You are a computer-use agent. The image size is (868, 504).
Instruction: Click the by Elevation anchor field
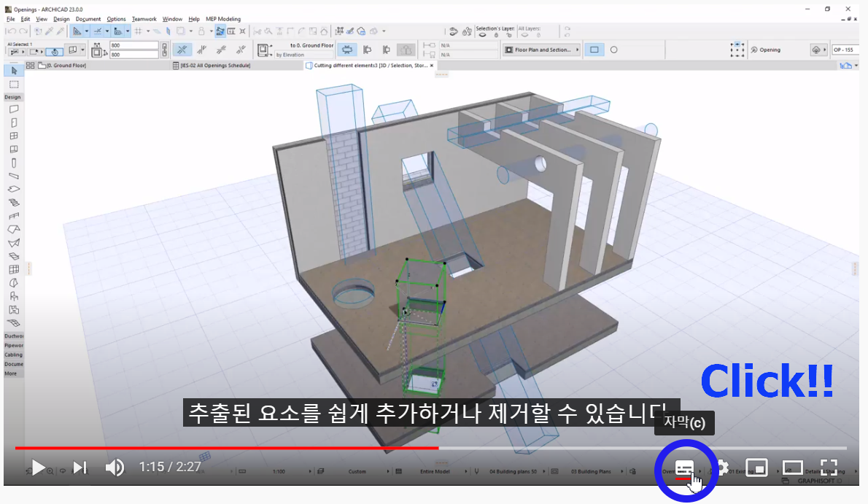point(304,55)
